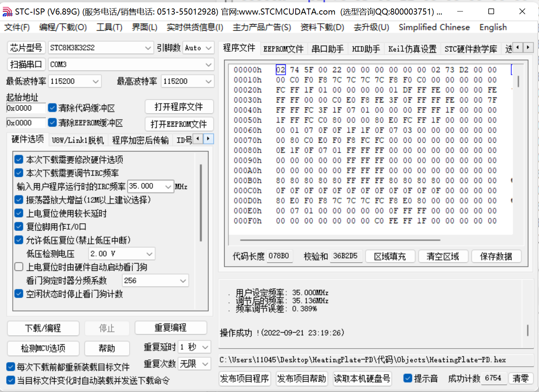Open the 最高波特率 115200 dropdown
Screen dimensions: 539x392
(208, 81)
